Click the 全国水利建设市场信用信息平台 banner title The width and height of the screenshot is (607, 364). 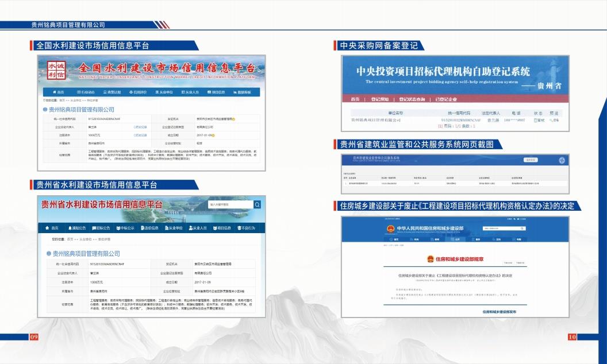click(167, 68)
